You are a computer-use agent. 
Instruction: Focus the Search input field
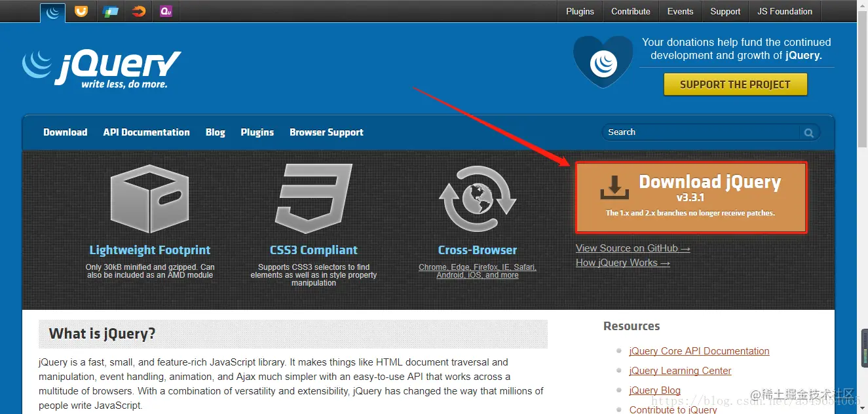pyautogui.click(x=702, y=132)
